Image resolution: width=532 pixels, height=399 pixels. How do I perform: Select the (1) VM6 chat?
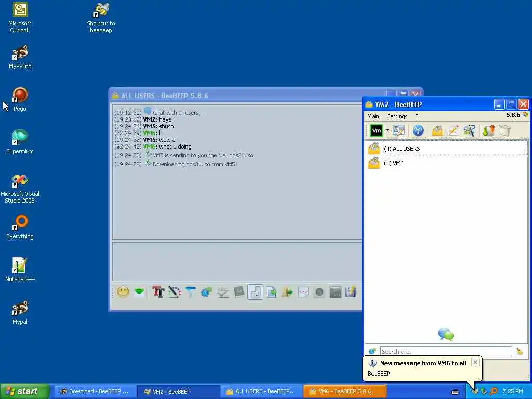447,163
